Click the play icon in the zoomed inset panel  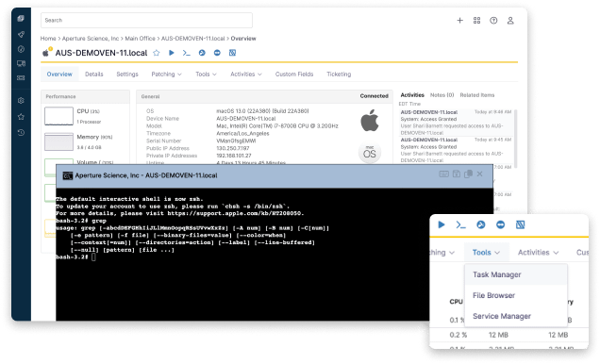click(442, 224)
